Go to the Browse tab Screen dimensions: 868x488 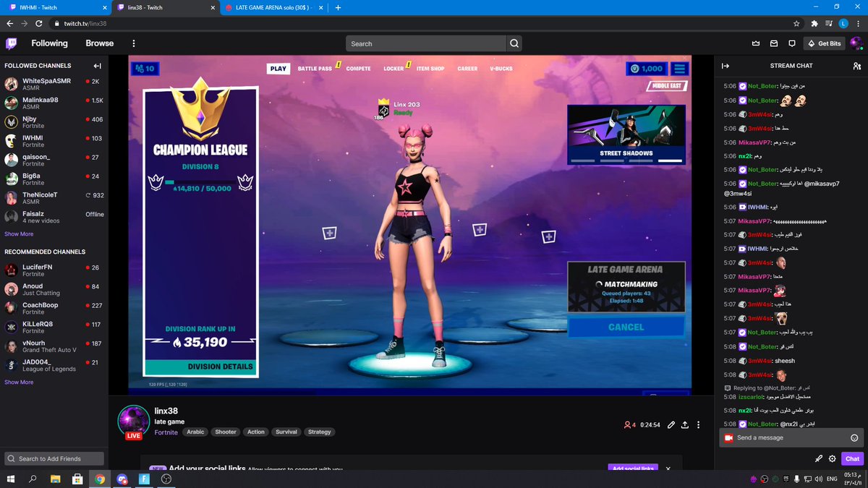pos(100,43)
